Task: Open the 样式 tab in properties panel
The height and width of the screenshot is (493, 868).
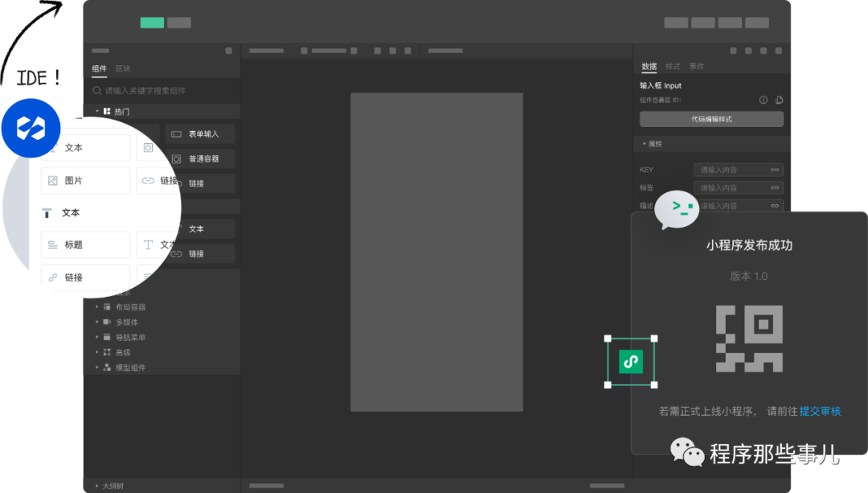Action: tap(673, 67)
